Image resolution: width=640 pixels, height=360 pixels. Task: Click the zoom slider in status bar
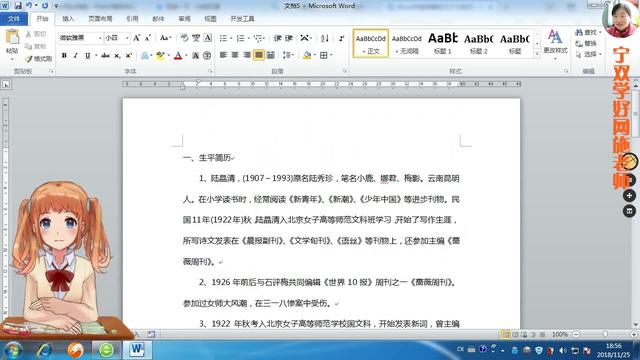tap(605, 334)
